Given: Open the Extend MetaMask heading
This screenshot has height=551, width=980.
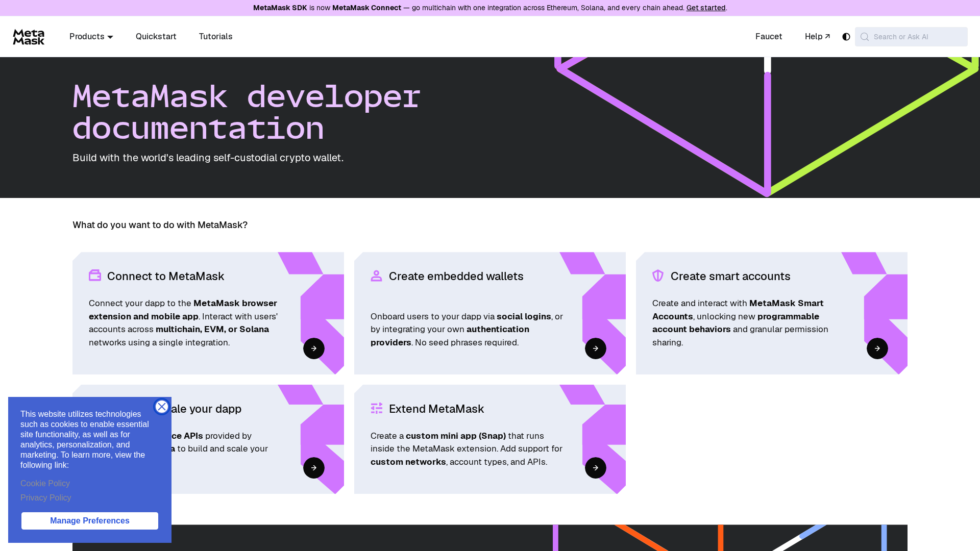Looking at the screenshot, I should (436, 409).
